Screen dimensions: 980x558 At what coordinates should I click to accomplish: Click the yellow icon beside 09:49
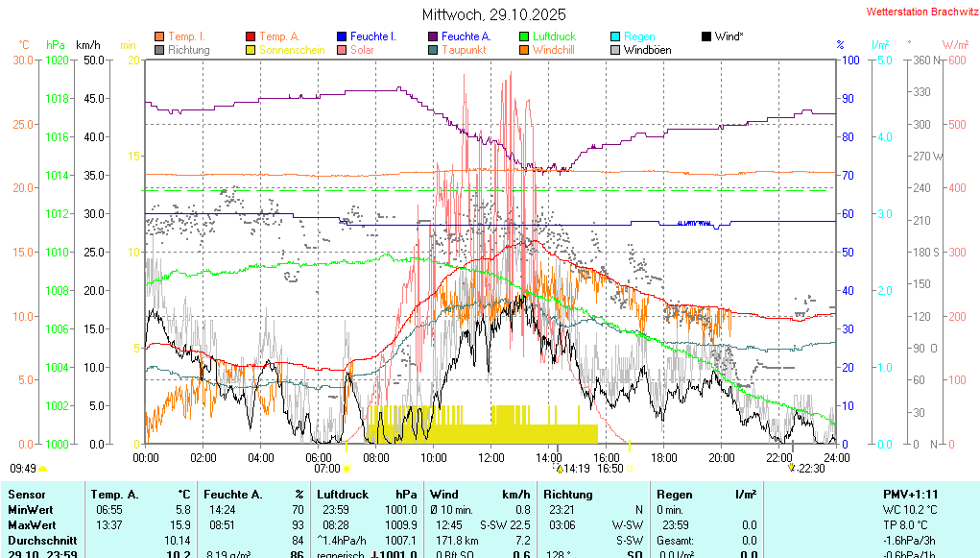click(43, 469)
